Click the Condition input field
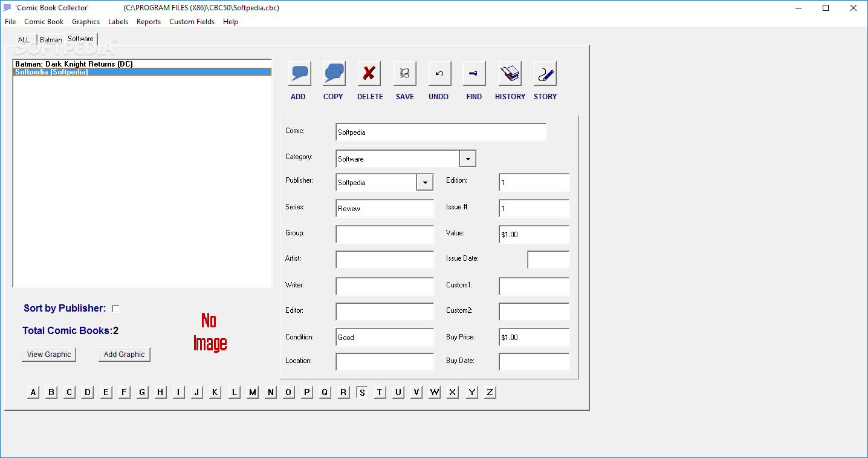 point(385,337)
